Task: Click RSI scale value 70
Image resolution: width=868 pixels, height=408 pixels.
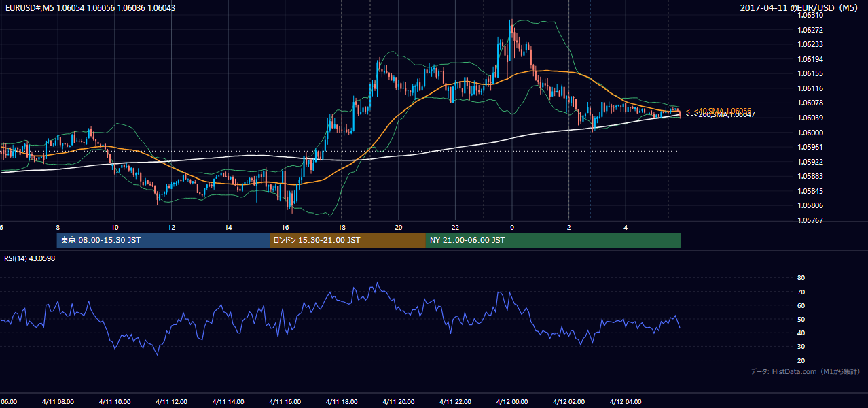Action: [801, 292]
